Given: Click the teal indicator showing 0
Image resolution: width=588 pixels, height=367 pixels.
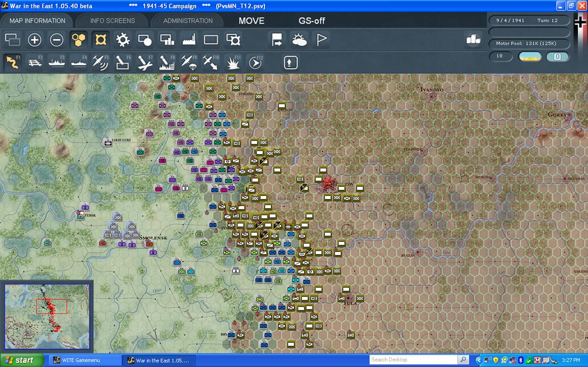Looking at the screenshot, I should (557, 57).
